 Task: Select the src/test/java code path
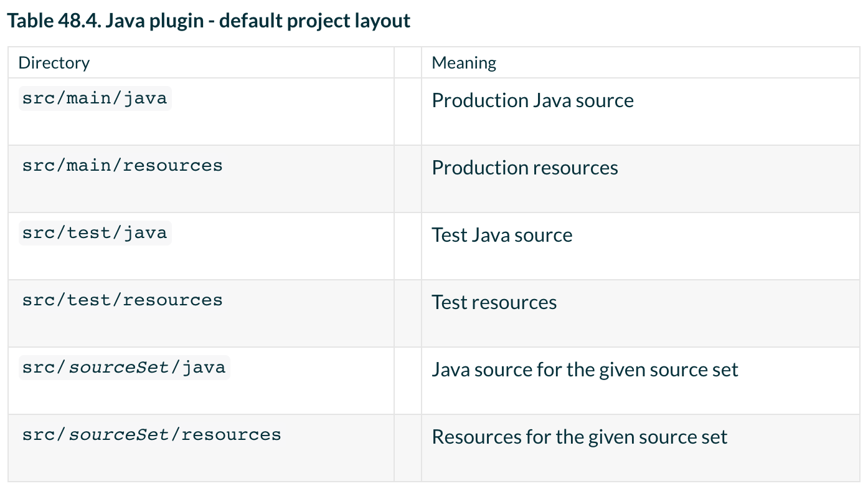click(x=95, y=233)
